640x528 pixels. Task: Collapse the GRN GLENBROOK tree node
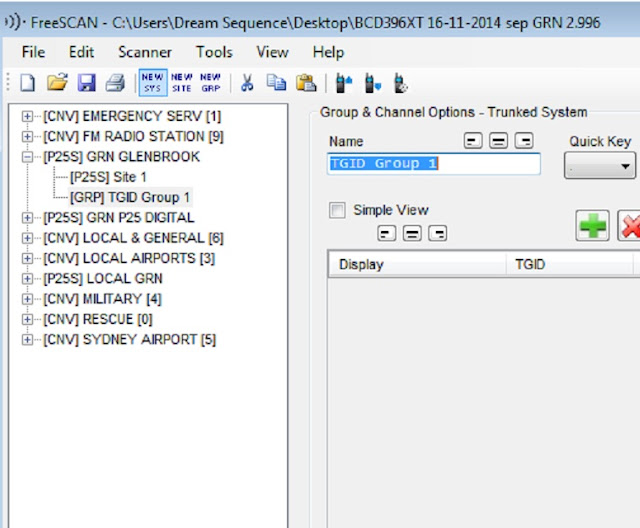27,157
